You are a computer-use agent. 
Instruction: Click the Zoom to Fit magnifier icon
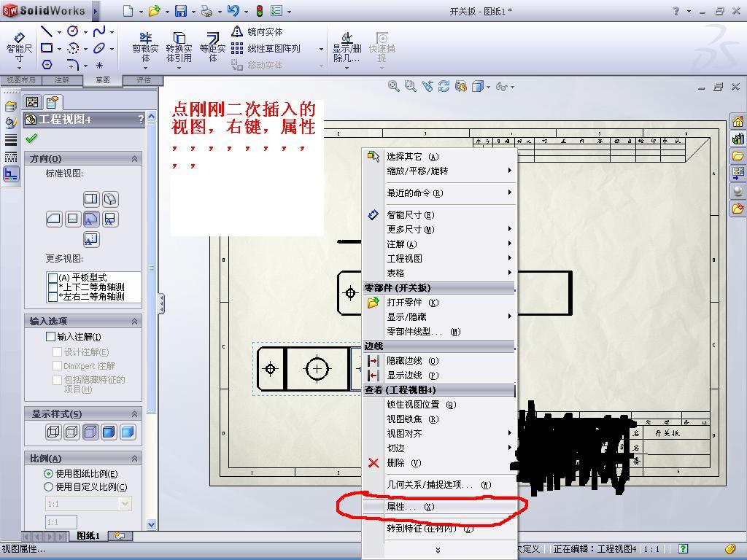coord(393,86)
